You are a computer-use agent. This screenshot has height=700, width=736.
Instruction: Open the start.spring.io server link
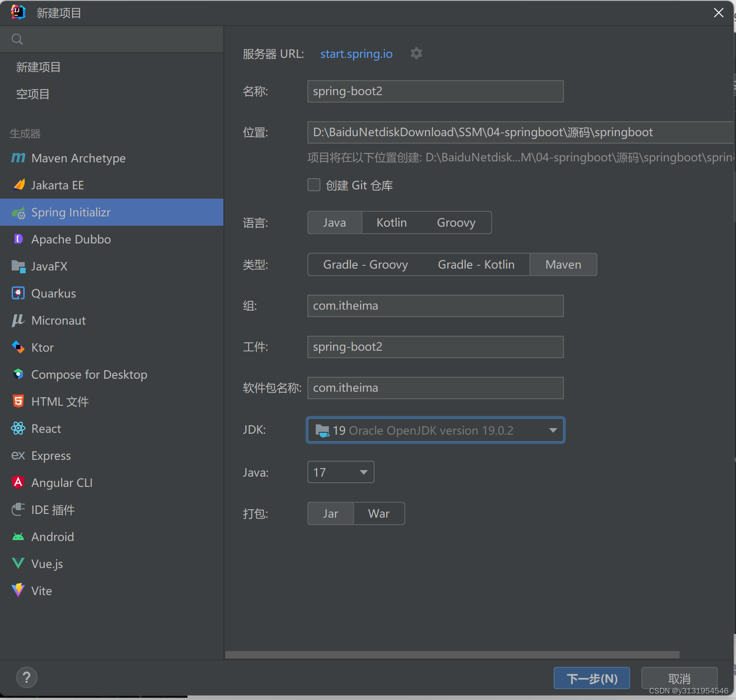[356, 54]
